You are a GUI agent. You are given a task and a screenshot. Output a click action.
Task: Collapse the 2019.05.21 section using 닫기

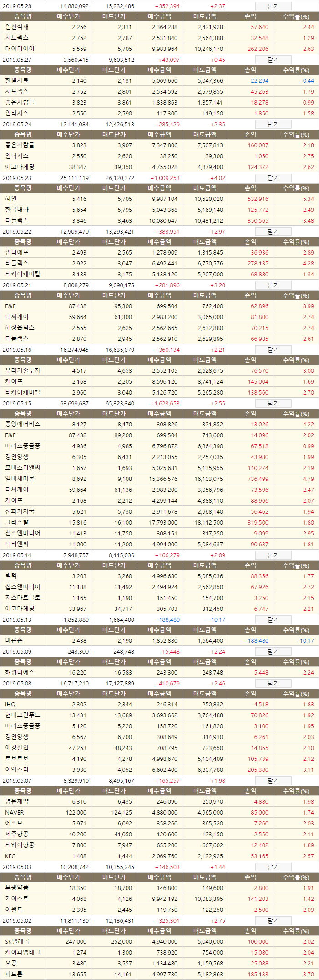click(273, 285)
